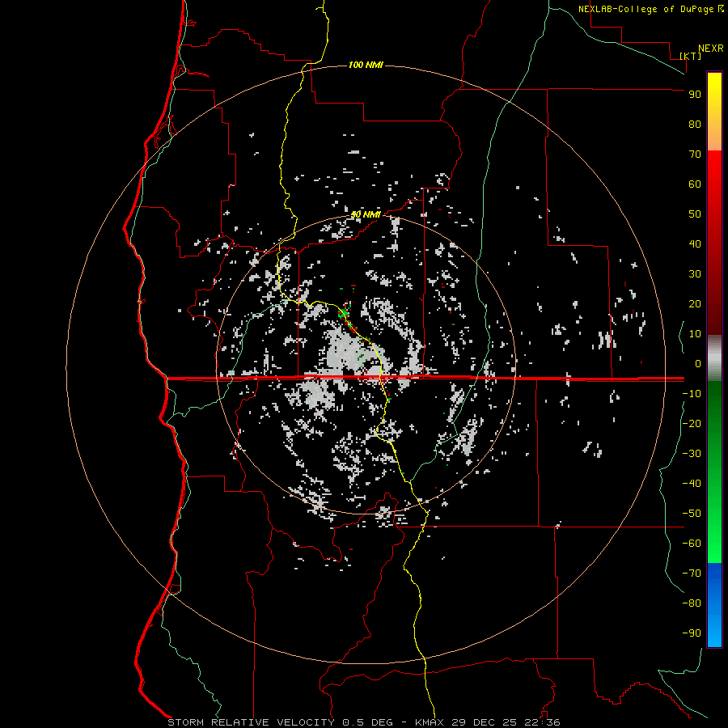Click the "0" value on the velocity scale
This screenshot has width=728, height=728.
pyautogui.click(x=698, y=363)
